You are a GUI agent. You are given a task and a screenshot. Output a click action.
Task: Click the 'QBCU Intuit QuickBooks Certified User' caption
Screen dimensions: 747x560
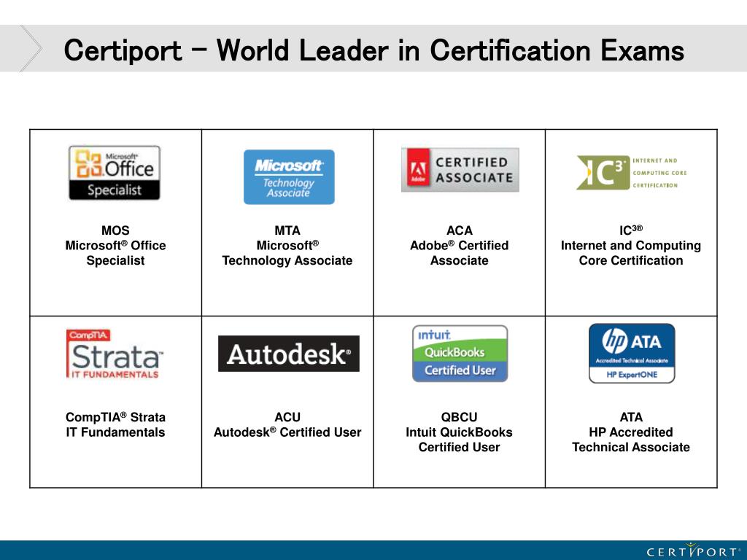[460, 432]
